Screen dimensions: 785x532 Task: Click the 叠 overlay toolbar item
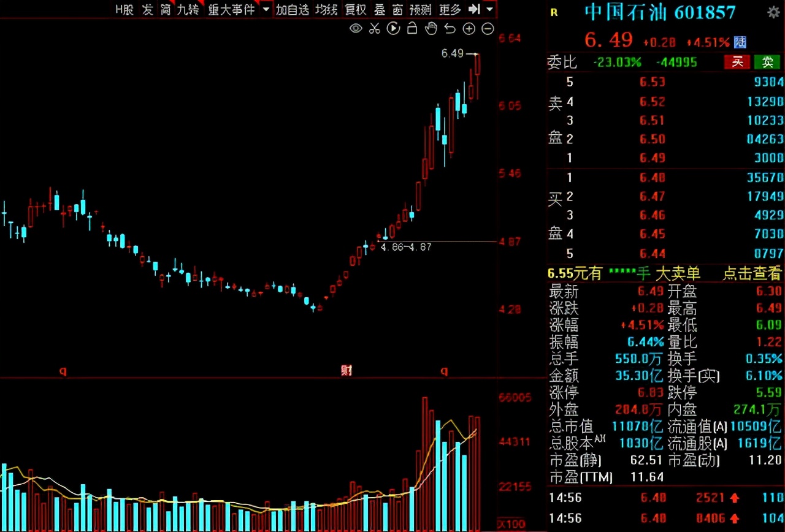380,9
